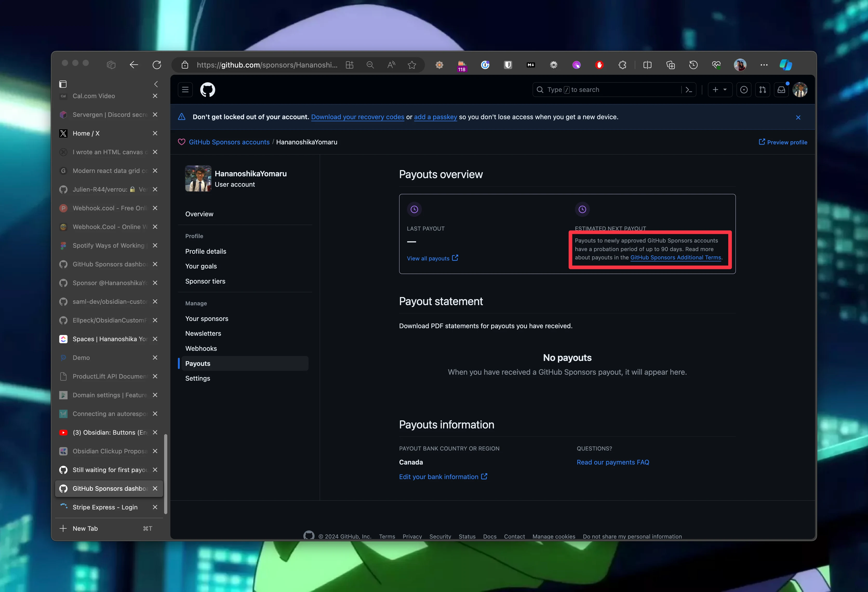The width and height of the screenshot is (868, 592).
Task: Open Newsletters menu item
Action: click(x=203, y=334)
